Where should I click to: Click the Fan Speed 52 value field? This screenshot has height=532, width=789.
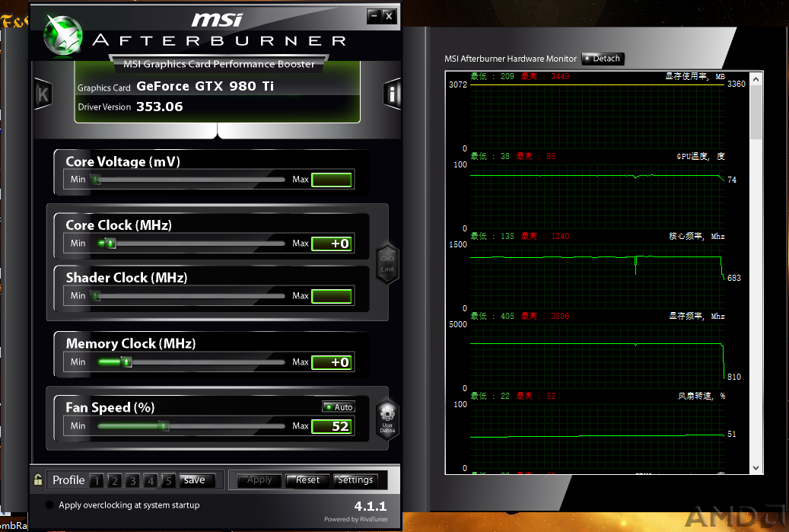(332, 426)
